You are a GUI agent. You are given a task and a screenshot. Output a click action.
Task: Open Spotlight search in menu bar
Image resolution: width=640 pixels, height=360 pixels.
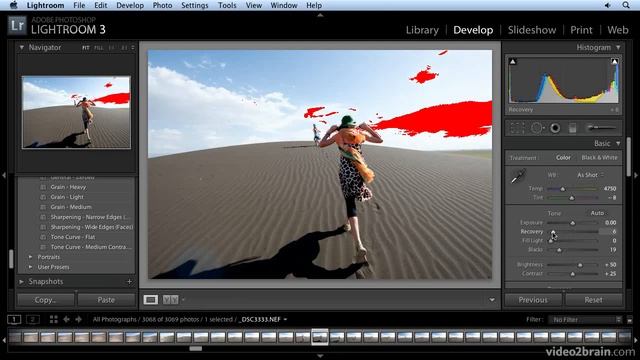[x=626, y=5]
